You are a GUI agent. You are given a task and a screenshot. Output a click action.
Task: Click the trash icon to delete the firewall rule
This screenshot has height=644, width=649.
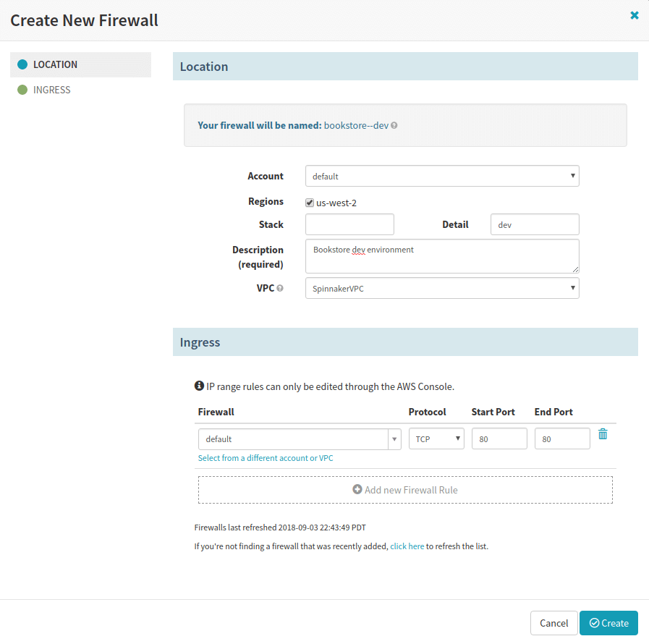[603, 433]
